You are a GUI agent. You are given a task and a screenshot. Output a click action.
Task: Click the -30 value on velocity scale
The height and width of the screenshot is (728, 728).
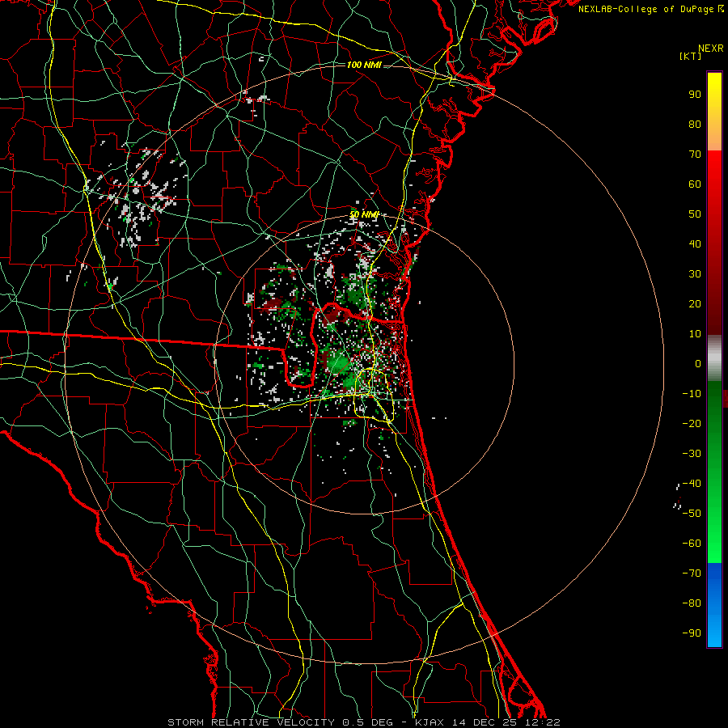692,454
